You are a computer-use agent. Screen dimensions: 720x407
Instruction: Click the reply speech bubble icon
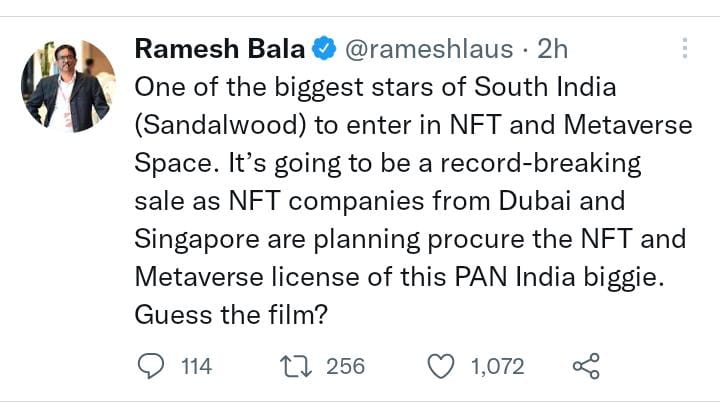click(x=150, y=366)
